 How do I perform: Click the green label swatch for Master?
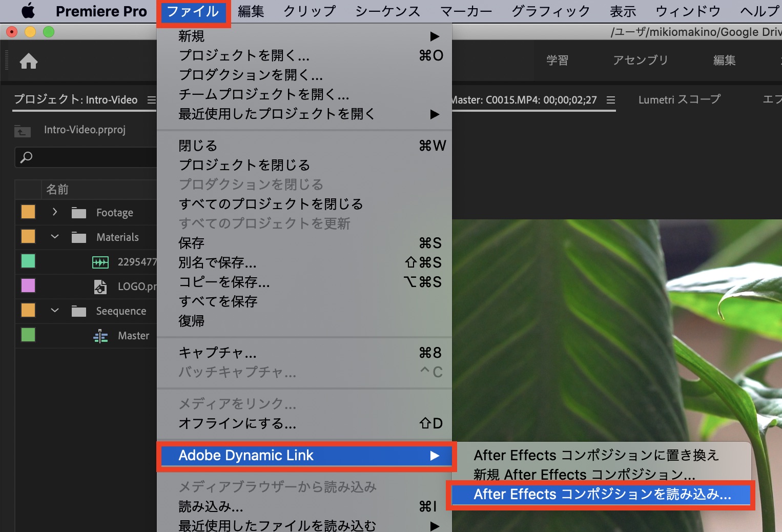(28, 335)
